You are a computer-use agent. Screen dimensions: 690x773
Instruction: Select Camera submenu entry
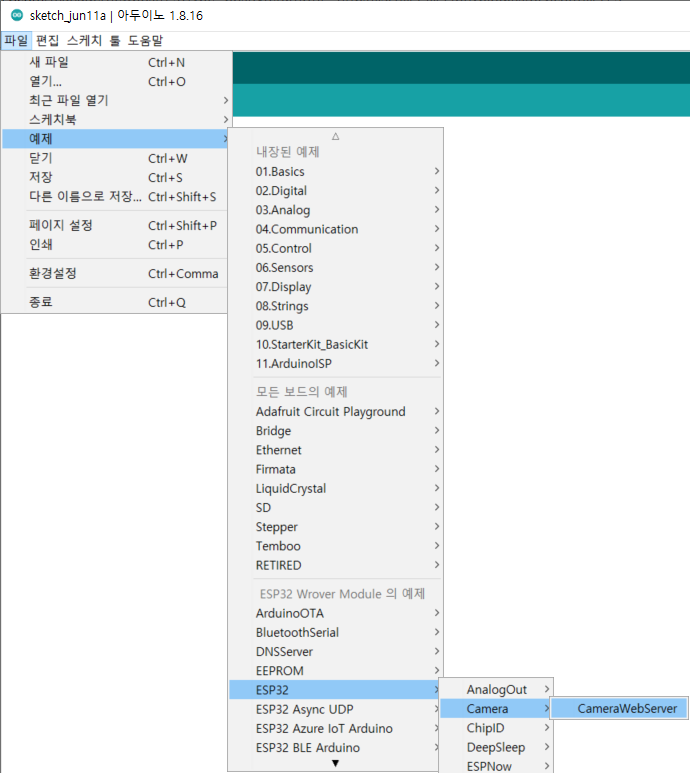pyautogui.click(x=496, y=709)
